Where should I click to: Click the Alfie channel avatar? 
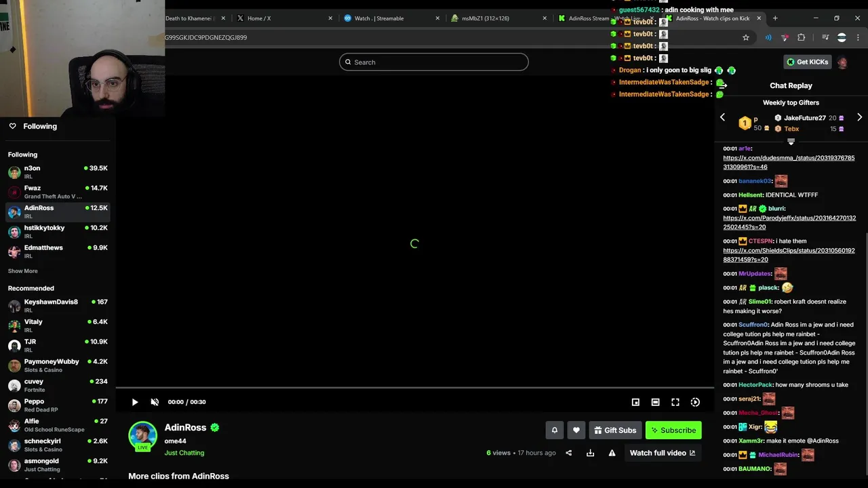14,425
